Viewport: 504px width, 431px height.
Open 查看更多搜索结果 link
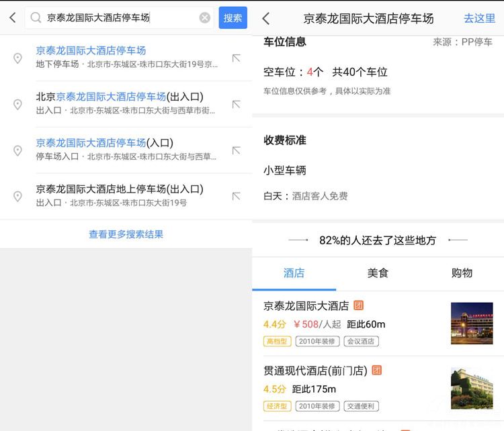[126, 234]
